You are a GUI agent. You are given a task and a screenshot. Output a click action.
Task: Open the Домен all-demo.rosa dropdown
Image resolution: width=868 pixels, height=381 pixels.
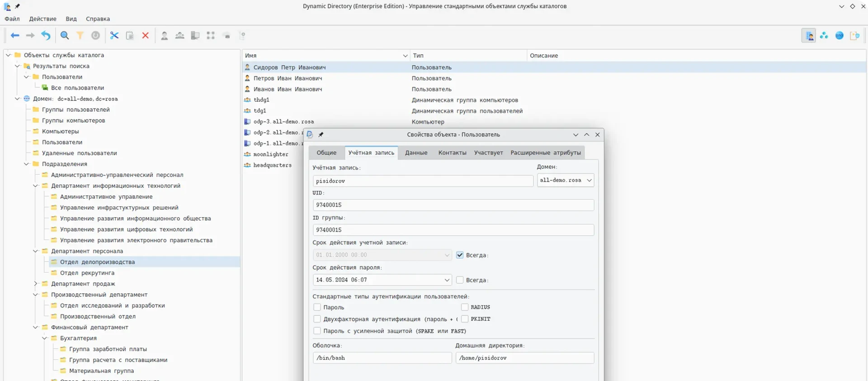(x=566, y=180)
